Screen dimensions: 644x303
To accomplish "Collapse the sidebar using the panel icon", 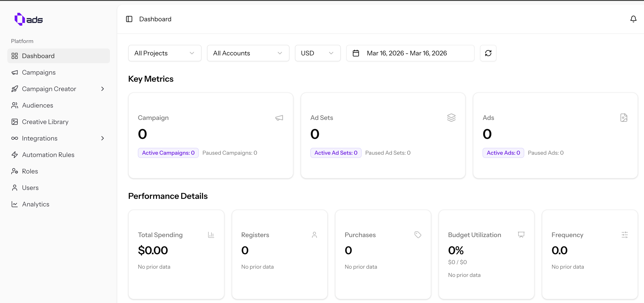I will click(129, 19).
